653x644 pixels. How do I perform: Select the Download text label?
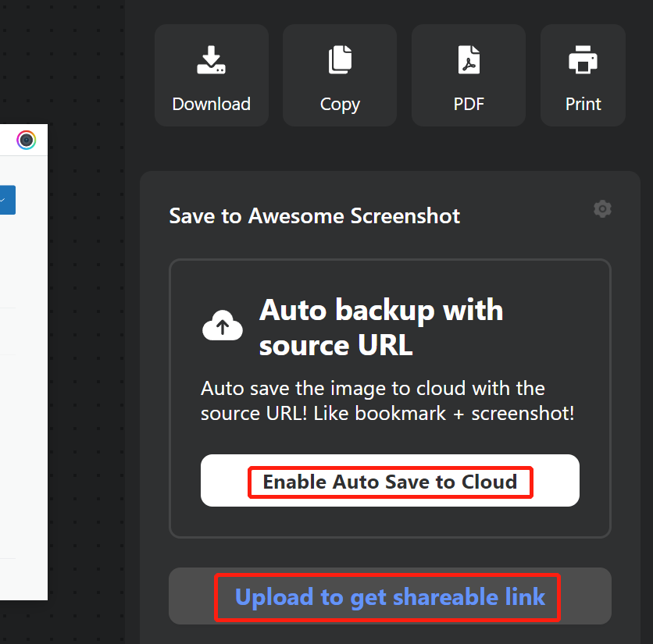(x=211, y=104)
